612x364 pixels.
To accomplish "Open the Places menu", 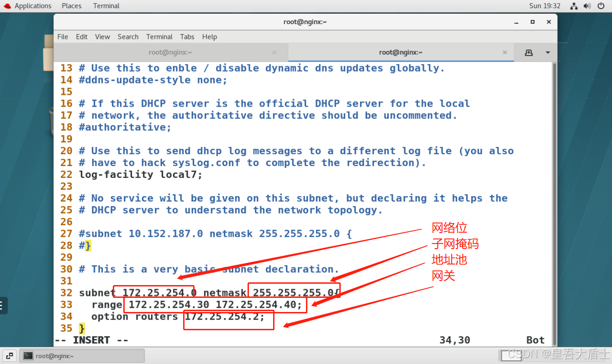I will pyautogui.click(x=72, y=6).
